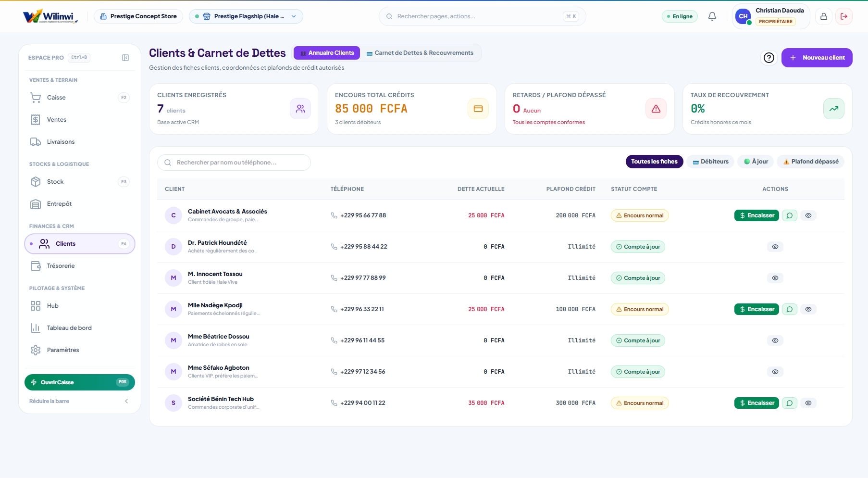Open Caisse in the sidebar

[80, 98]
